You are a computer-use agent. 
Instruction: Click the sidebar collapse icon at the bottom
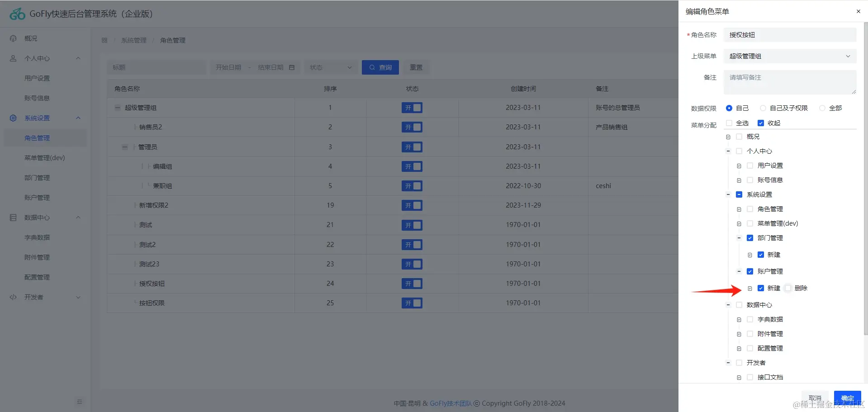(x=80, y=402)
